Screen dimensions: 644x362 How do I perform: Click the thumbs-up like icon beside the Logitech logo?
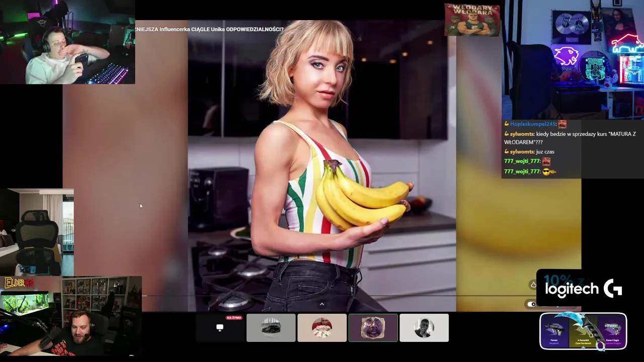[x=533, y=285]
